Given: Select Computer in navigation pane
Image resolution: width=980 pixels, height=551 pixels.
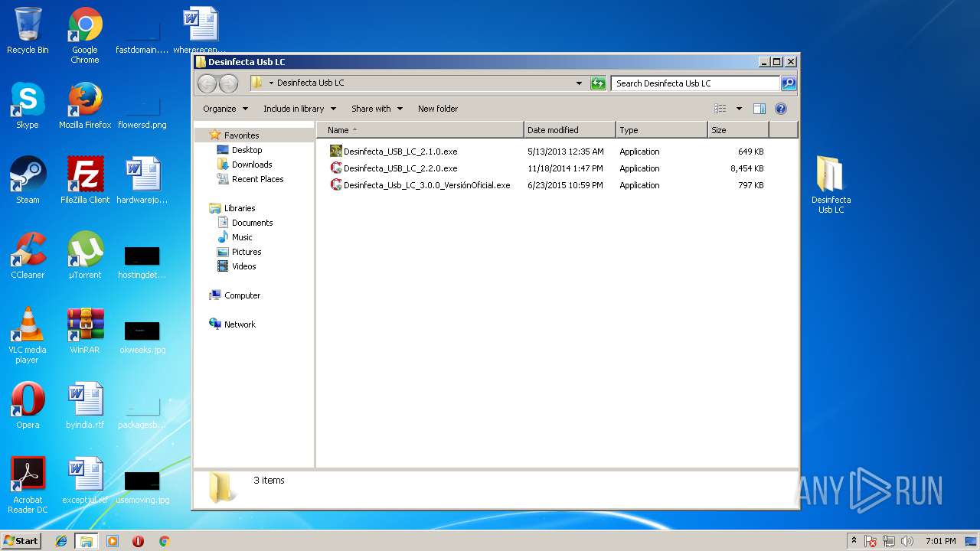Looking at the screenshot, I should point(234,295).
